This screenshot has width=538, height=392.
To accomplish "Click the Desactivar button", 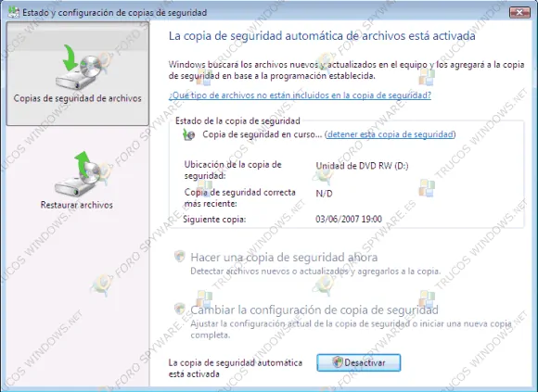I will 359,362.
